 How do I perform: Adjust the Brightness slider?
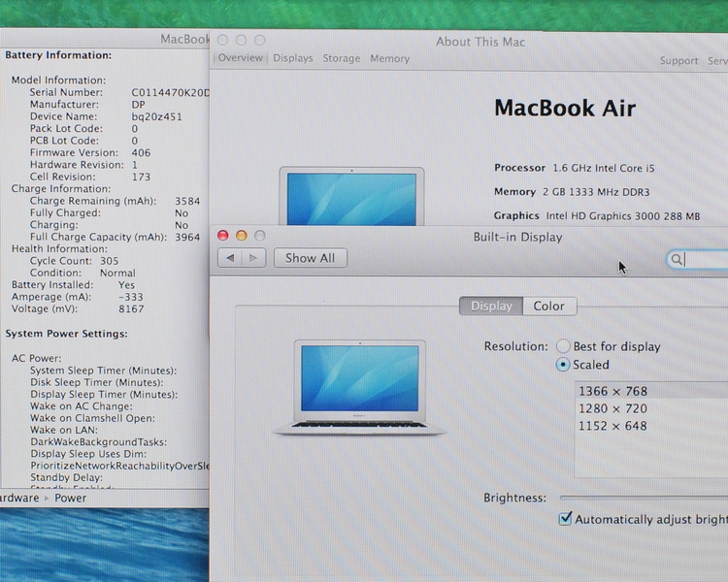[x=644, y=498]
